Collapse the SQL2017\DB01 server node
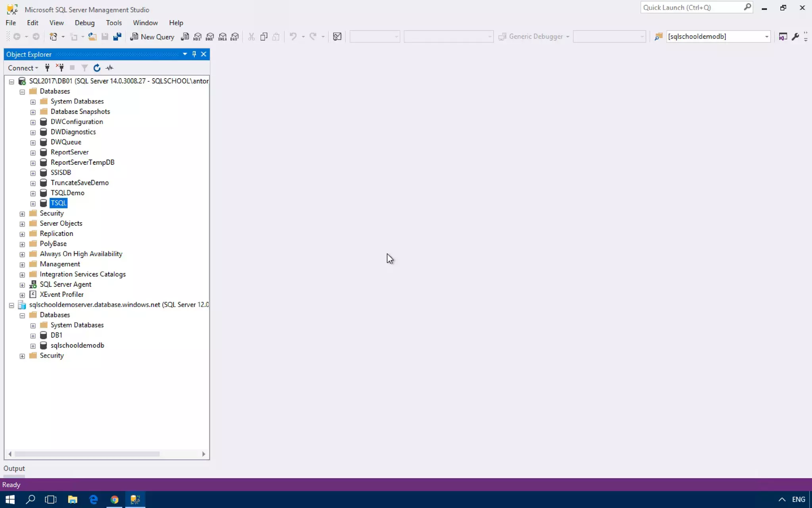 coord(11,81)
